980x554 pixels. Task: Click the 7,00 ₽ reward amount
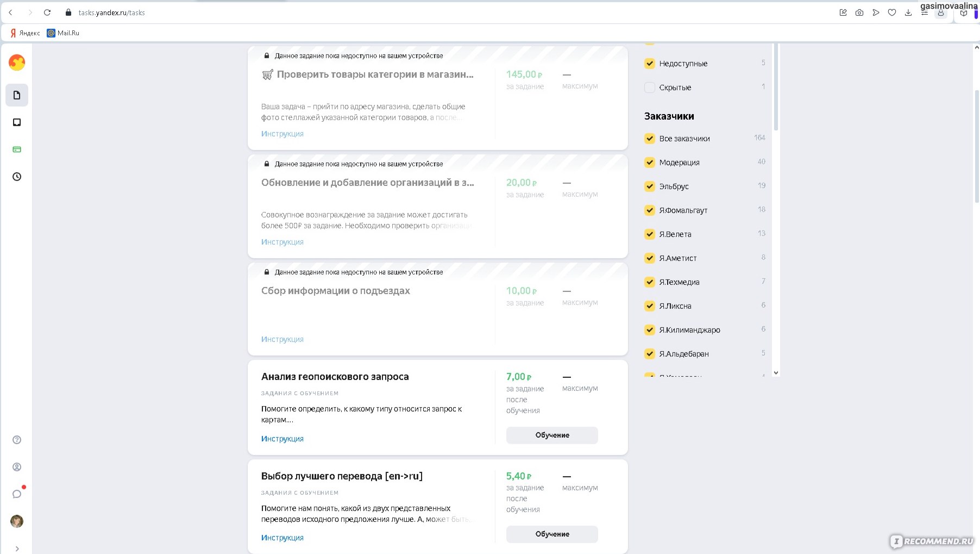pos(519,377)
